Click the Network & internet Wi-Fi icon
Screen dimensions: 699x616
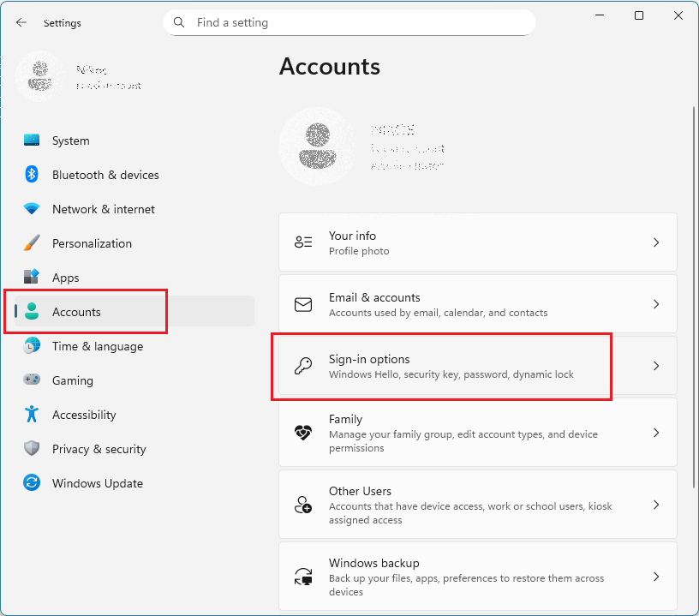(x=32, y=209)
